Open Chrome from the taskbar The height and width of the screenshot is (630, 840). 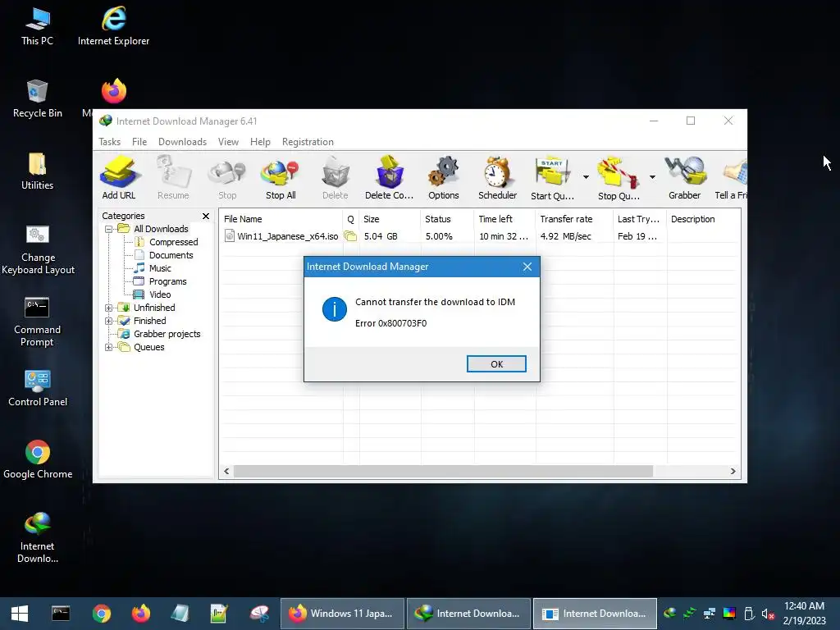click(101, 614)
